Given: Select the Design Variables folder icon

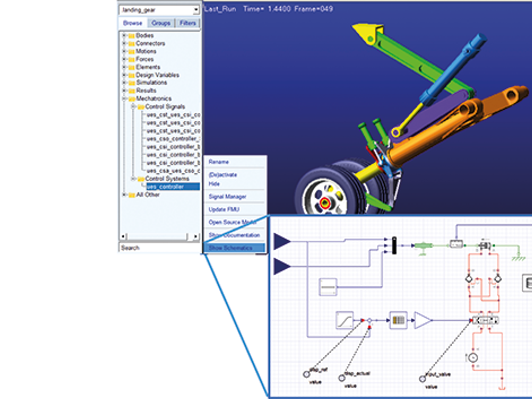Looking at the screenshot, I should click(x=131, y=75).
